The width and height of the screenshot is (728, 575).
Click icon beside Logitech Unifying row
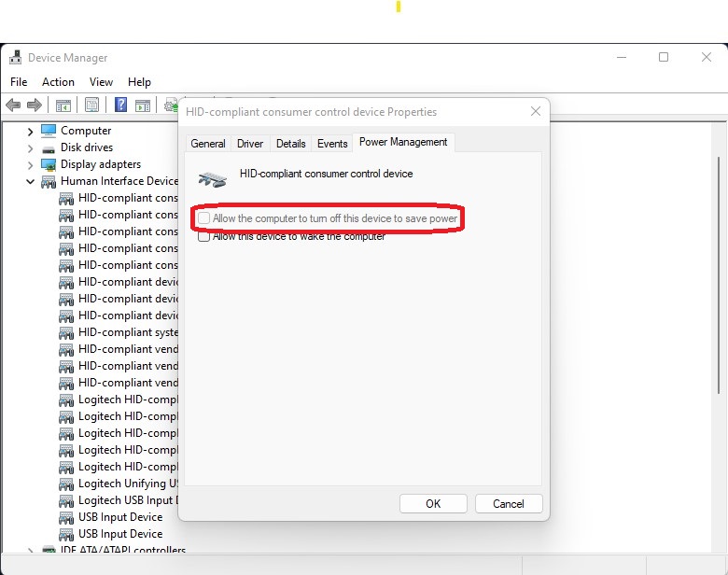tap(66, 484)
